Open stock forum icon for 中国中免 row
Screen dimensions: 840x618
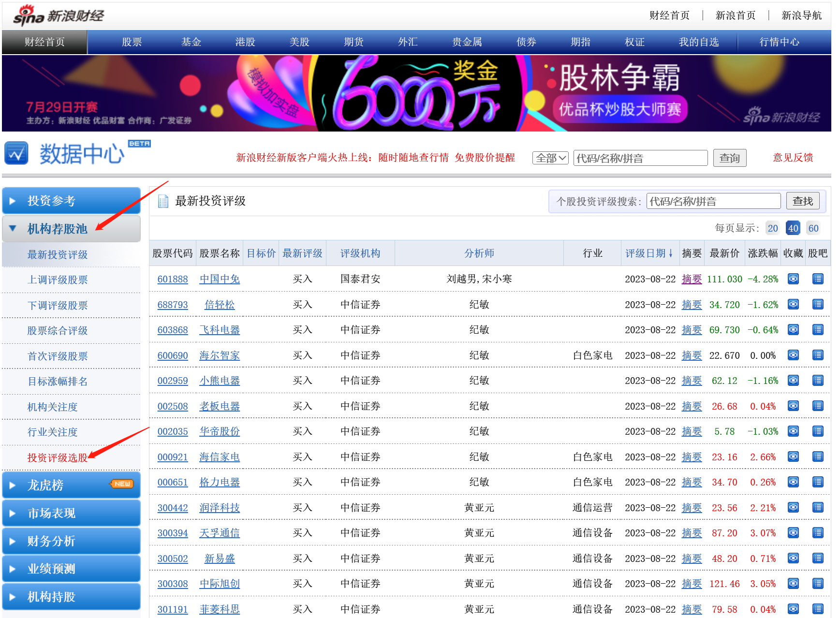818,279
